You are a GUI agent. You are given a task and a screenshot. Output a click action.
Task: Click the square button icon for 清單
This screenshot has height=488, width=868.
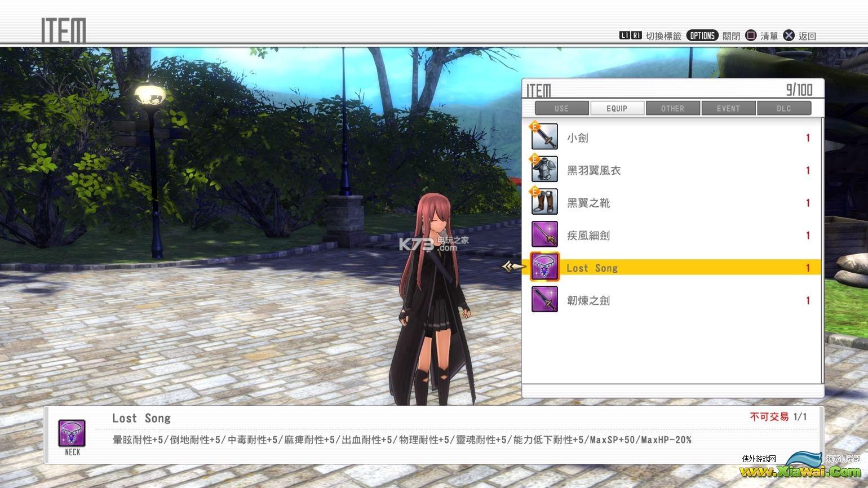[x=751, y=36]
